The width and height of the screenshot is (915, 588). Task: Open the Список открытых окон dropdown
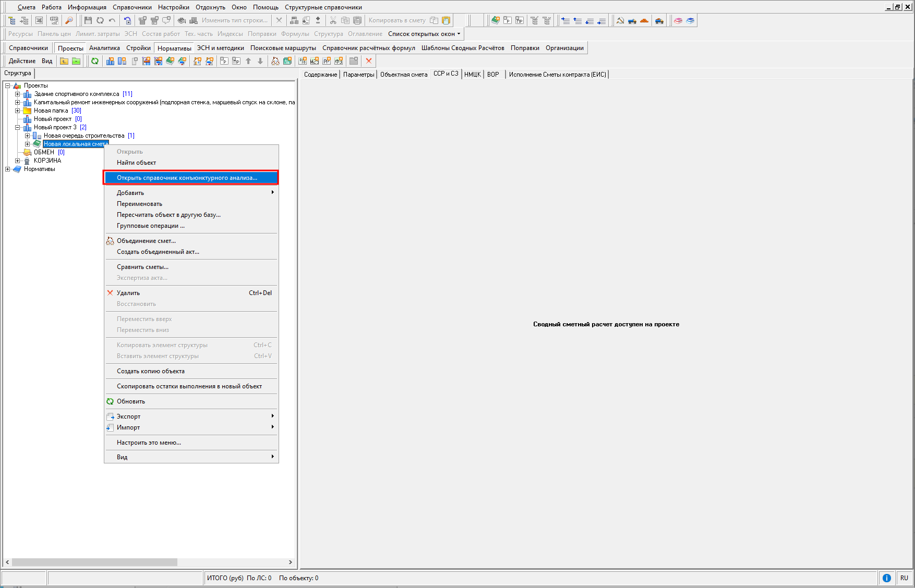click(424, 34)
